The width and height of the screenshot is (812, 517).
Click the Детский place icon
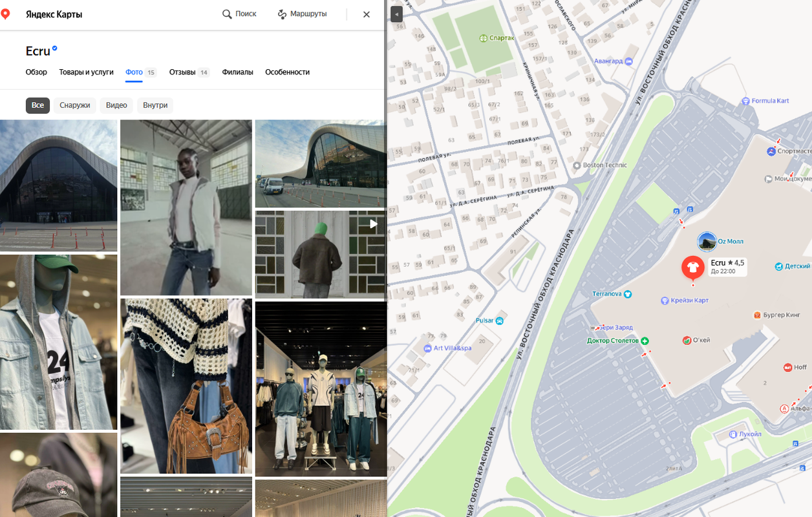click(x=779, y=266)
